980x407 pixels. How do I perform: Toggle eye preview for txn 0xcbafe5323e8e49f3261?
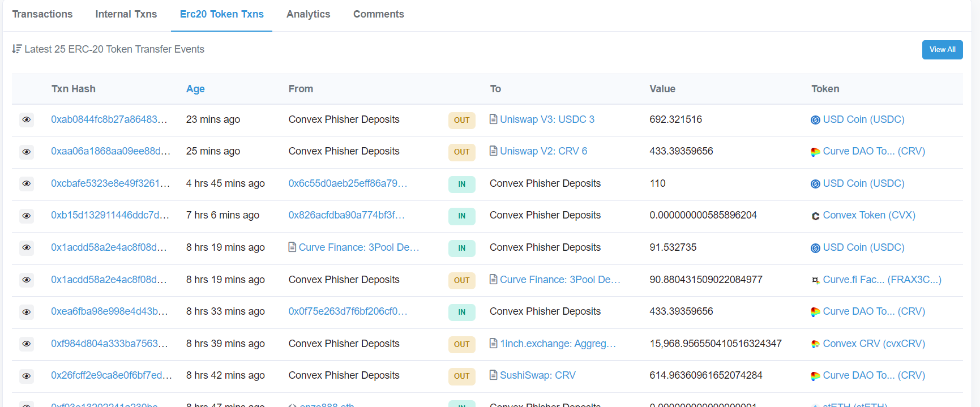(27, 184)
